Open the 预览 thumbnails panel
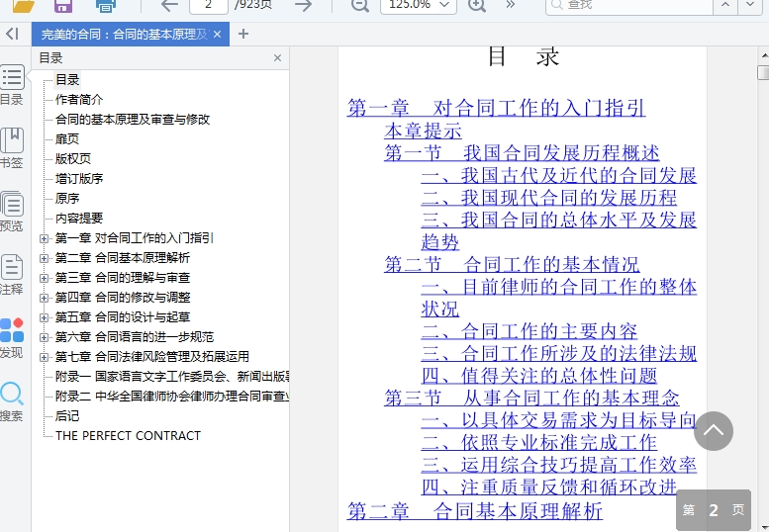The image size is (769, 532). 12,212
